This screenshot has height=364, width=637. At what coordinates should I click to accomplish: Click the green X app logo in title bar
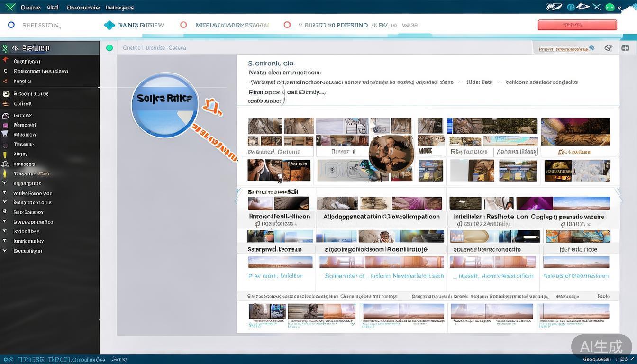10,7
